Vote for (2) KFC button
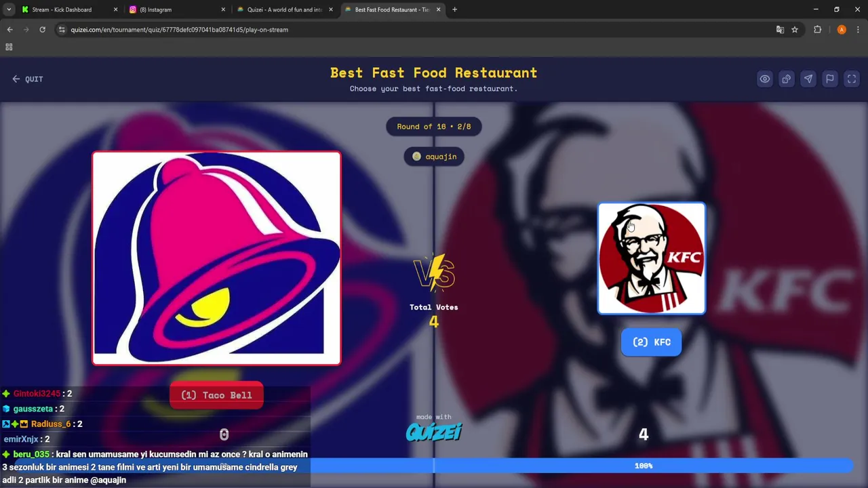Image resolution: width=868 pixels, height=488 pixels. (652, 342)
